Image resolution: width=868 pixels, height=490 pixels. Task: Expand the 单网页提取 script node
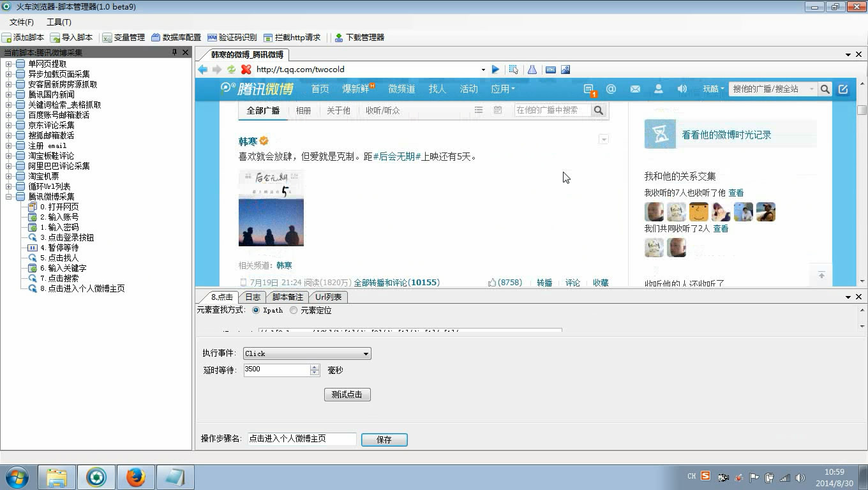[9, 64]
